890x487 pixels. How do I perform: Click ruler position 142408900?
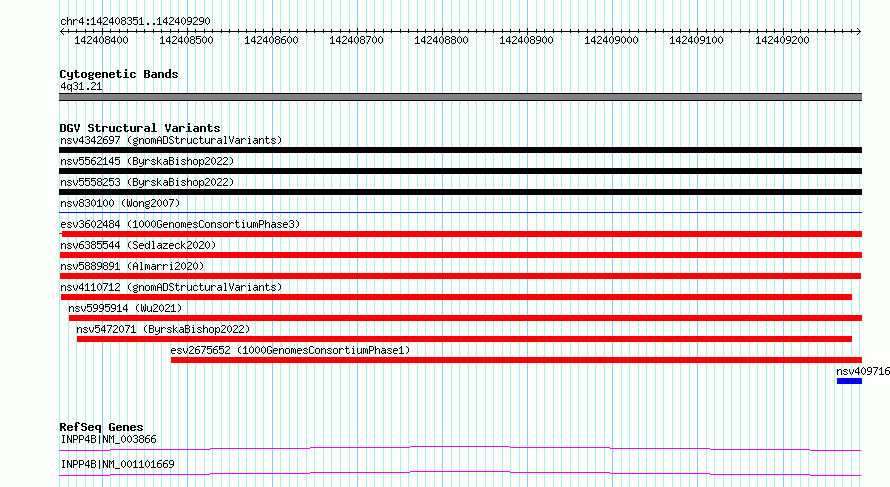click(x=526, y=40)
